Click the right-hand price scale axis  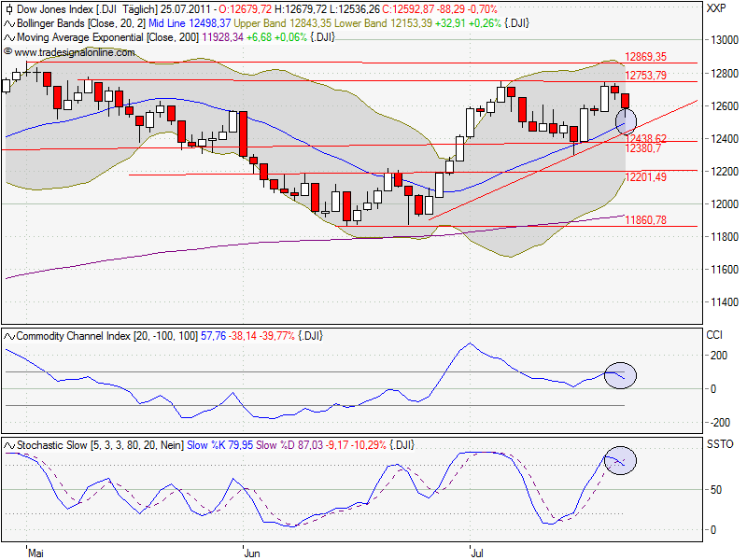pyautogui.click(x=719, y=168)
